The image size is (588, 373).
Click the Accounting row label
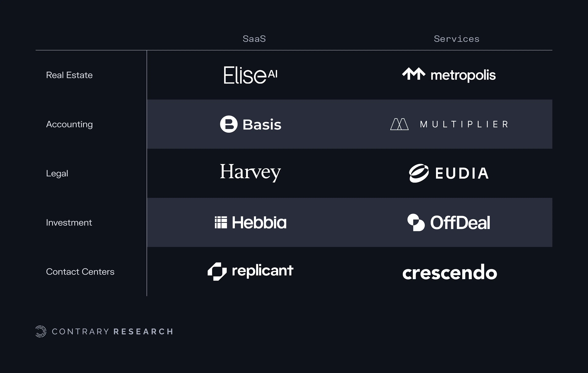[69, 124]
